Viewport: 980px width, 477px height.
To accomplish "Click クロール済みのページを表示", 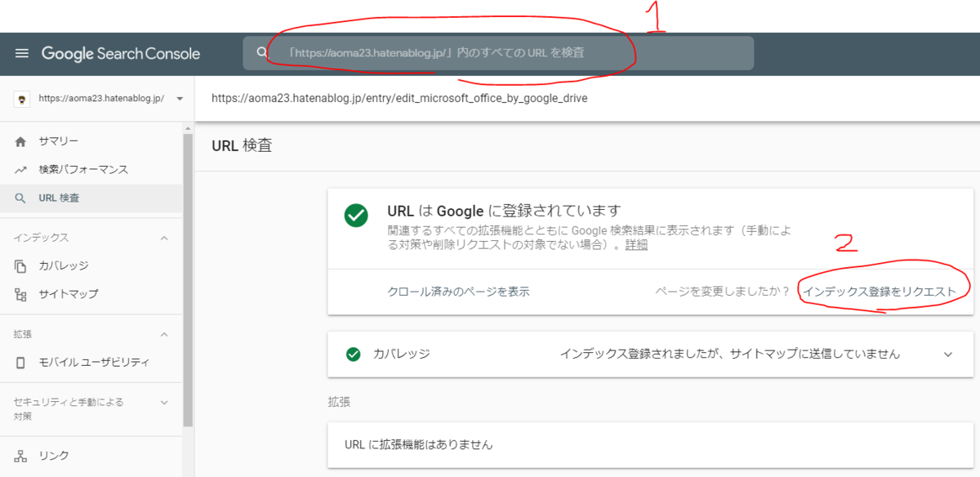I will coord(458,292).
